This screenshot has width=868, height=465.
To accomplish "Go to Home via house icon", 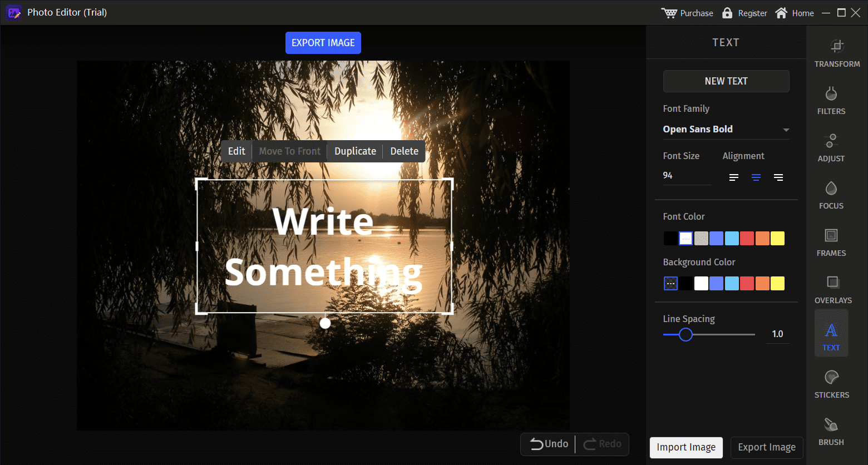I will 781,13.
